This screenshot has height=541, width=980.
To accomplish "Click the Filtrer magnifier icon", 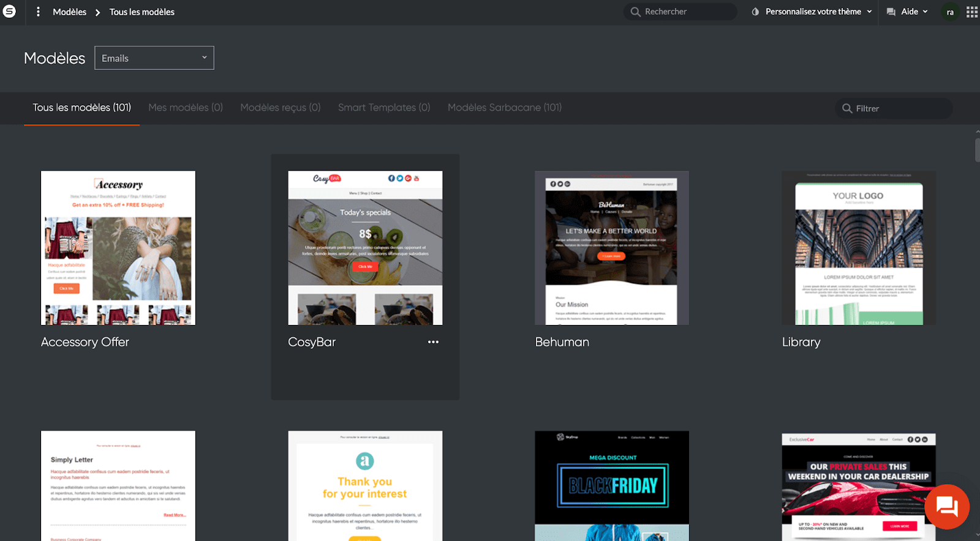I will click(847, 108).
